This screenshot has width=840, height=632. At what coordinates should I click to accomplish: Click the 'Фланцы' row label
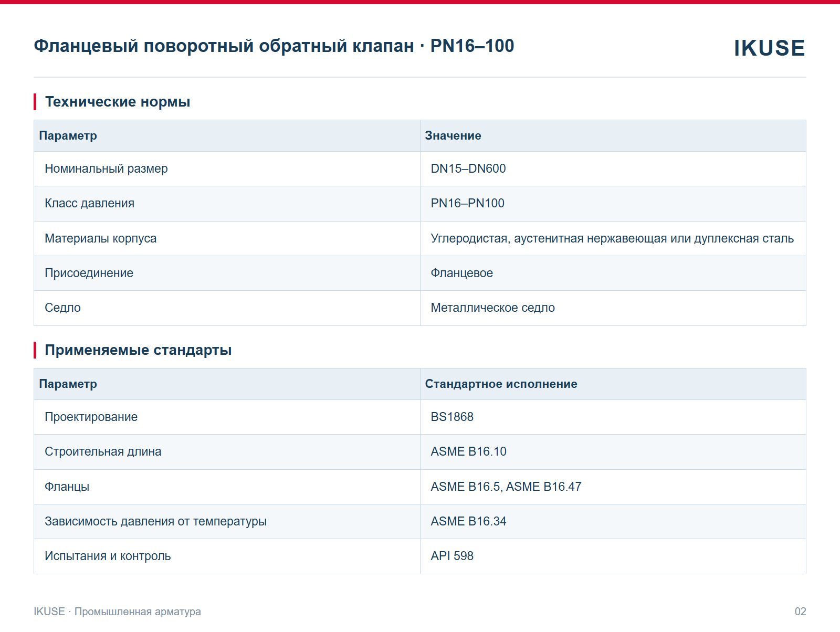click(67, 487)
